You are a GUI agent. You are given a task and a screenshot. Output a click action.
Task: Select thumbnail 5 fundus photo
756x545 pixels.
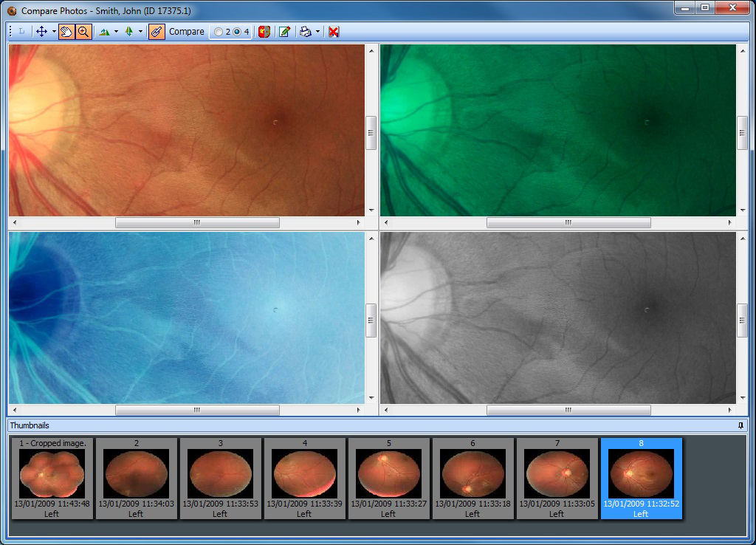(x=388, y=478)
